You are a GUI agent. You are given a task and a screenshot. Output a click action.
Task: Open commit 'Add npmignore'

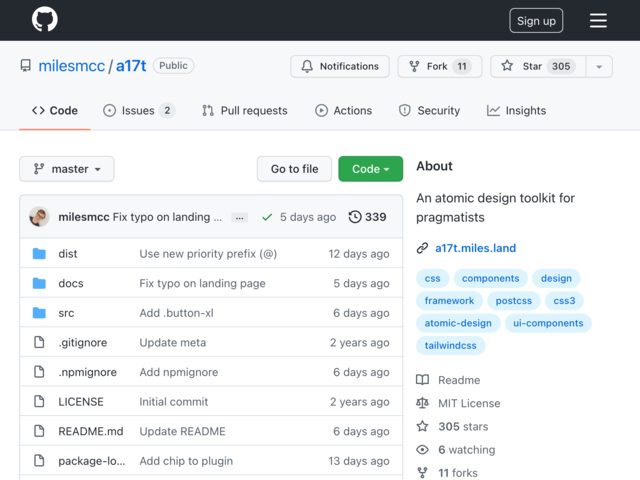coord(179,372)
